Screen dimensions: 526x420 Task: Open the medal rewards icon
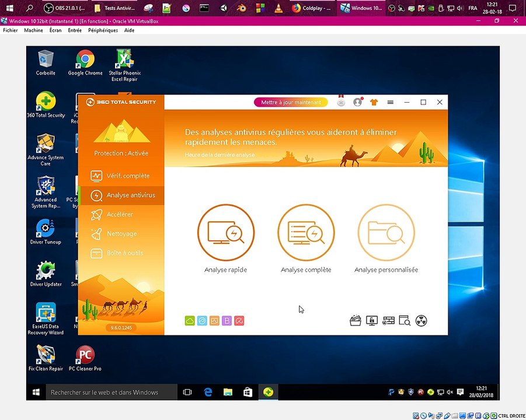coord(341,101)
